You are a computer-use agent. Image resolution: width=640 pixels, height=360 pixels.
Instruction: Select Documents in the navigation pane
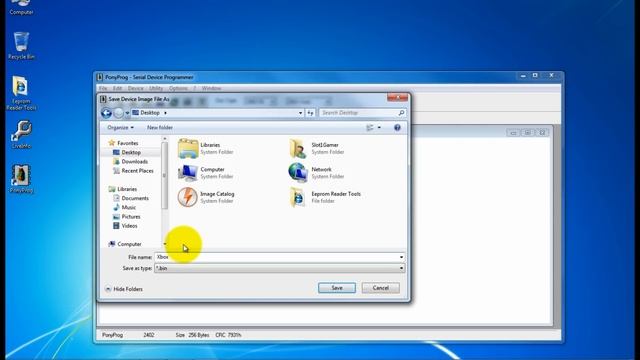tap(135, 198)
